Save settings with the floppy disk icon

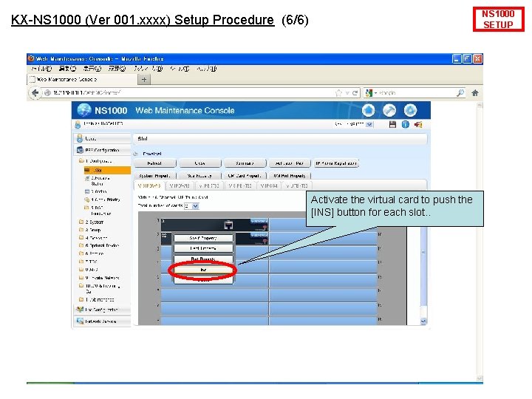392,125
